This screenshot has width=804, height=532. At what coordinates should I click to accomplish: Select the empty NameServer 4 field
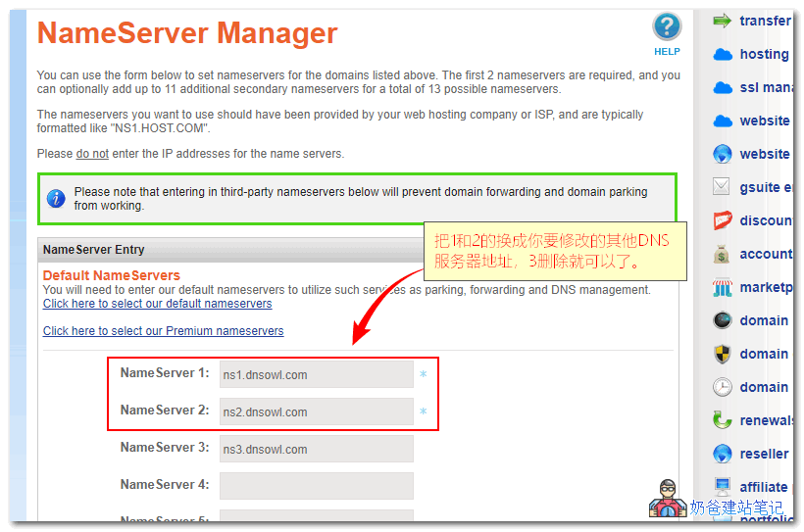click(316, 486)
